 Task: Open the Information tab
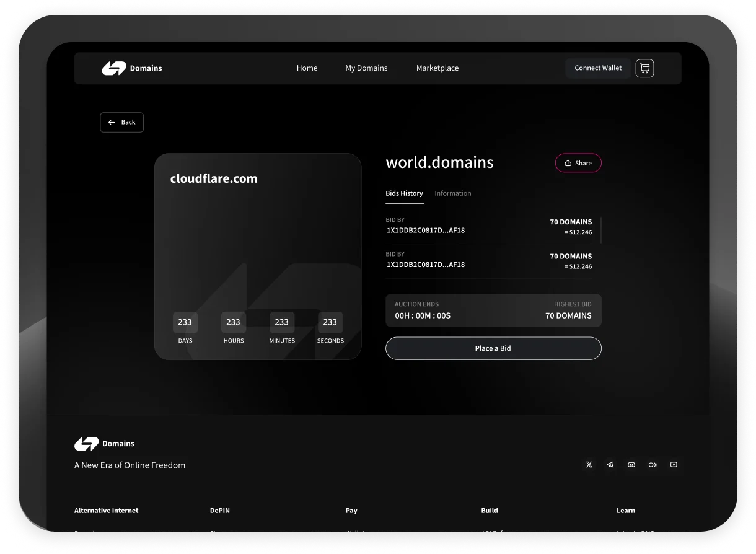tap(452, 193)
